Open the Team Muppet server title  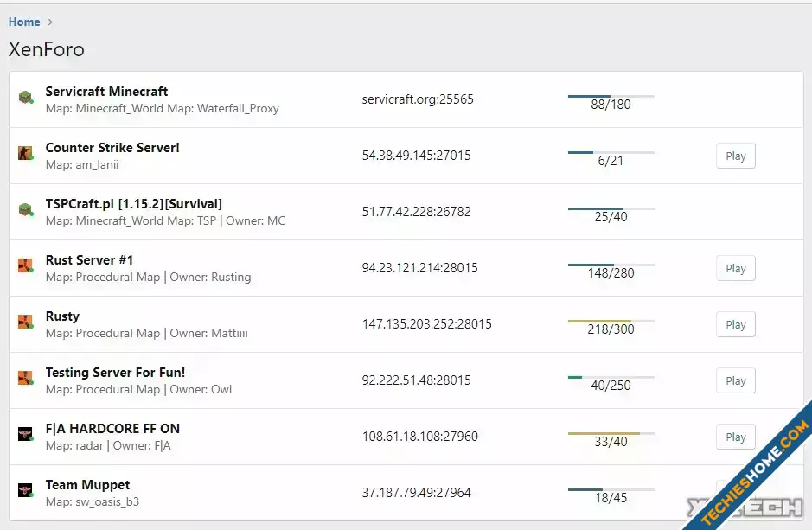pos(87,485)
